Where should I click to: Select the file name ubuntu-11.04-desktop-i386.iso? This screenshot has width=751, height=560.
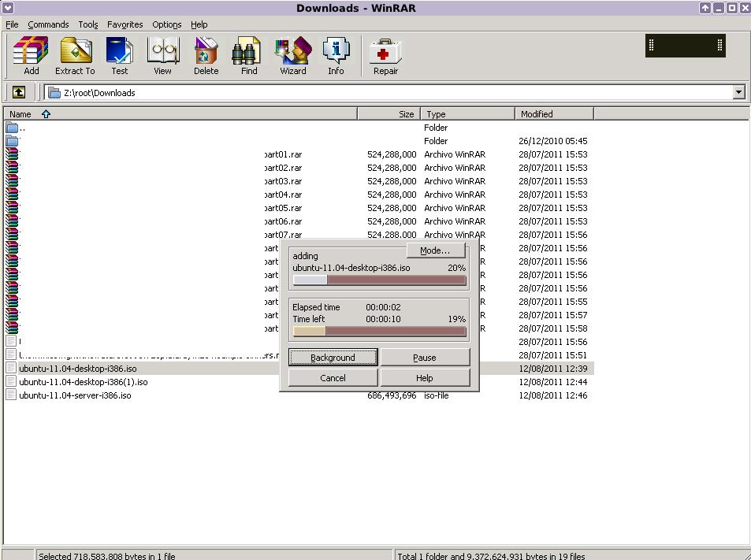(78, 369)
